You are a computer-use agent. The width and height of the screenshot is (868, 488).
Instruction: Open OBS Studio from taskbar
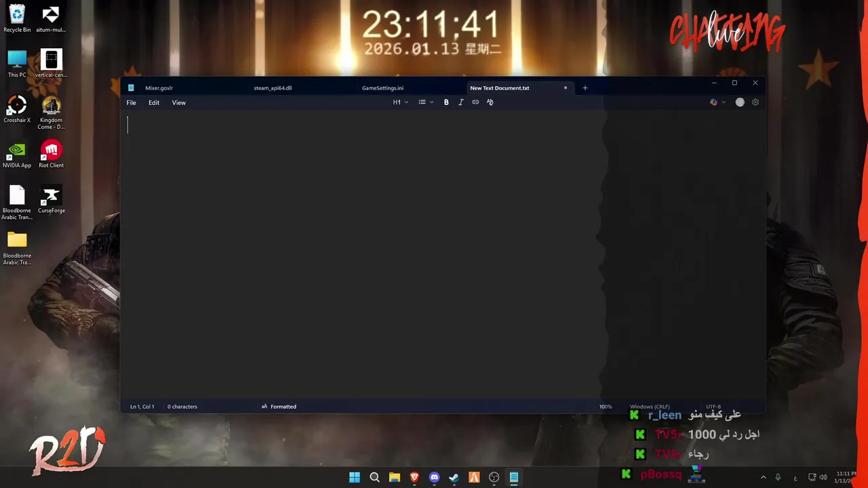(x=494, y=477)
